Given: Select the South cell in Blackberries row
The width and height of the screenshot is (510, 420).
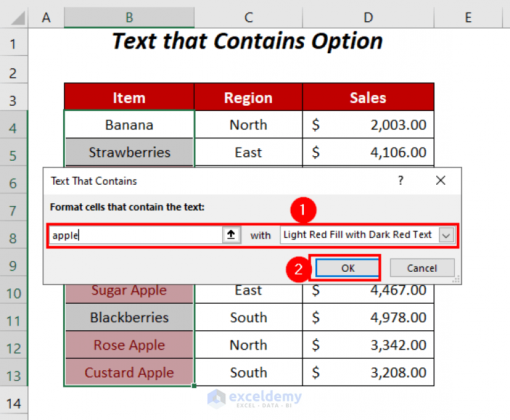Looking at the screenshot, I should [x=249, y=318].
